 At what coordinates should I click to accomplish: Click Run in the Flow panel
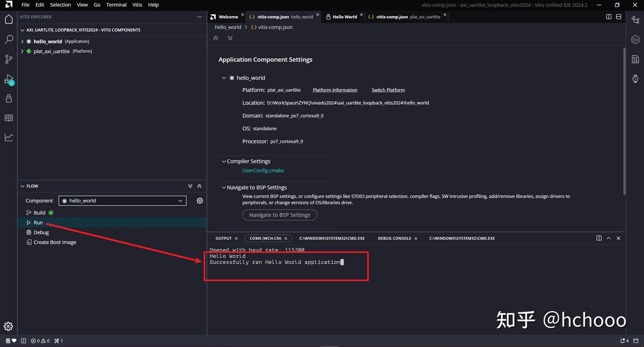coord(38,223)
